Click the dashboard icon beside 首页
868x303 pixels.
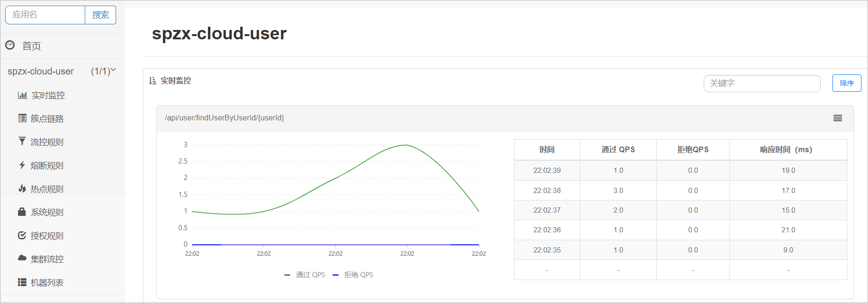(10, 45)
